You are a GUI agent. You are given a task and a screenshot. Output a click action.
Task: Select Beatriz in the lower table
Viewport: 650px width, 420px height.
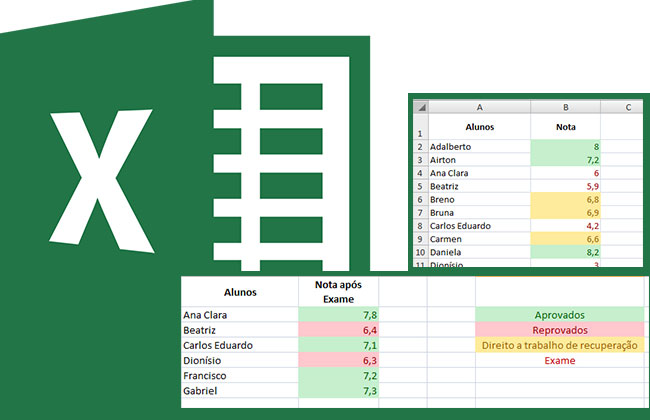point(240,330)
